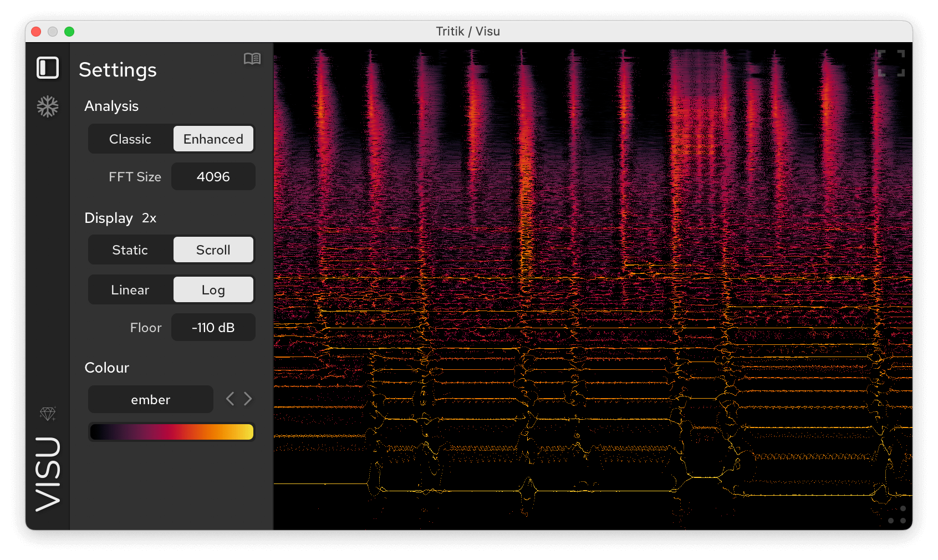This screenshot has height=560, width=938.
Task: Click the ember gradient colour bar
Action: [172, 432]
